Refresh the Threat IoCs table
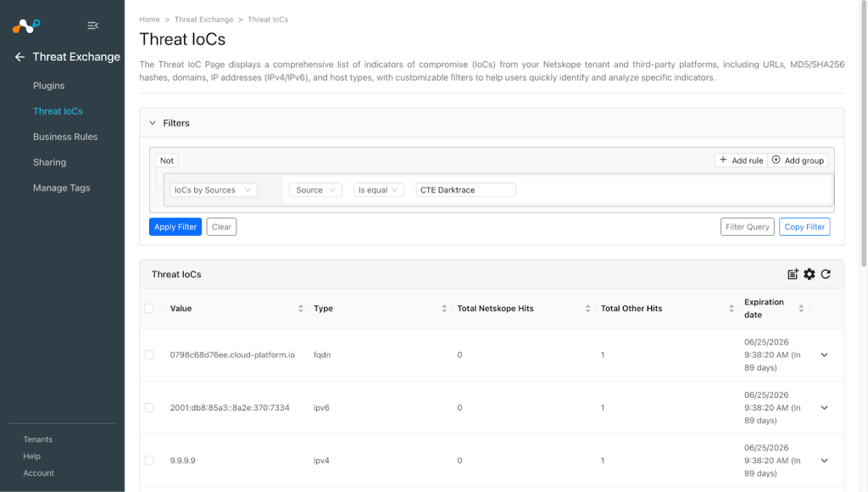 click(x=826, y=274)
